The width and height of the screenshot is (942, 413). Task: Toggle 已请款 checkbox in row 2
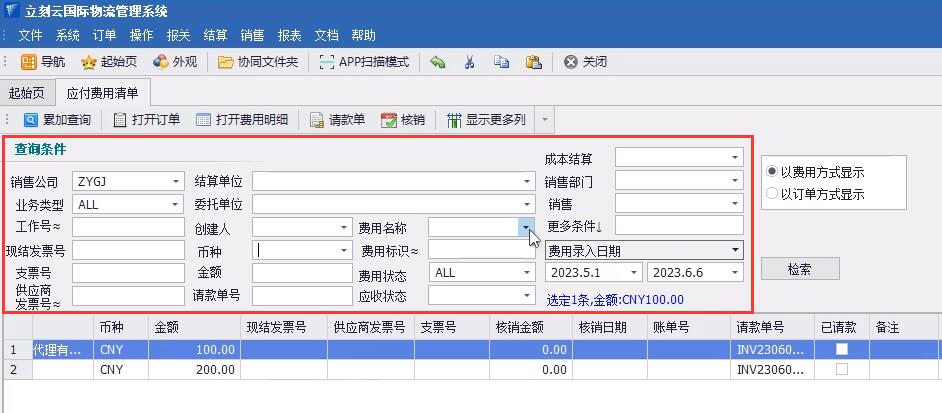842,369
